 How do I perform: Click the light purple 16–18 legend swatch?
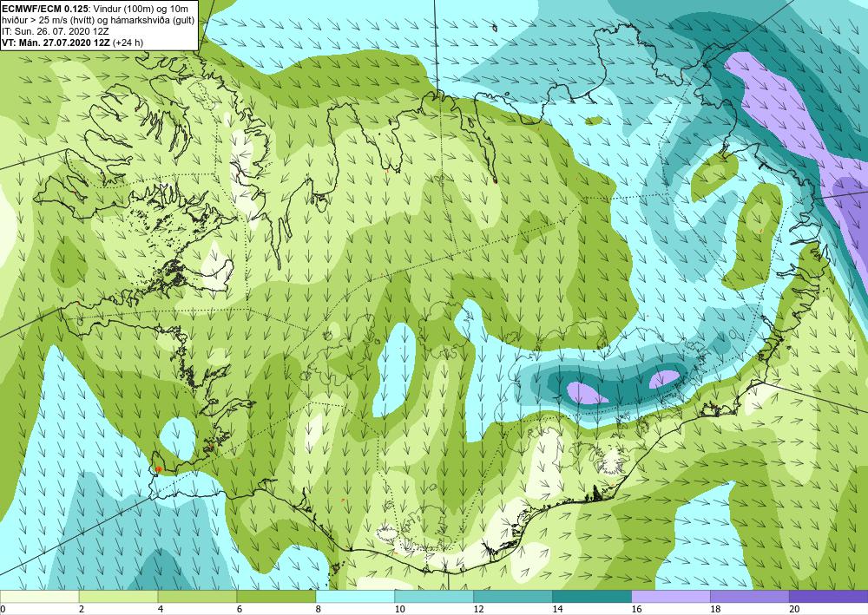(x=670, y=596)
